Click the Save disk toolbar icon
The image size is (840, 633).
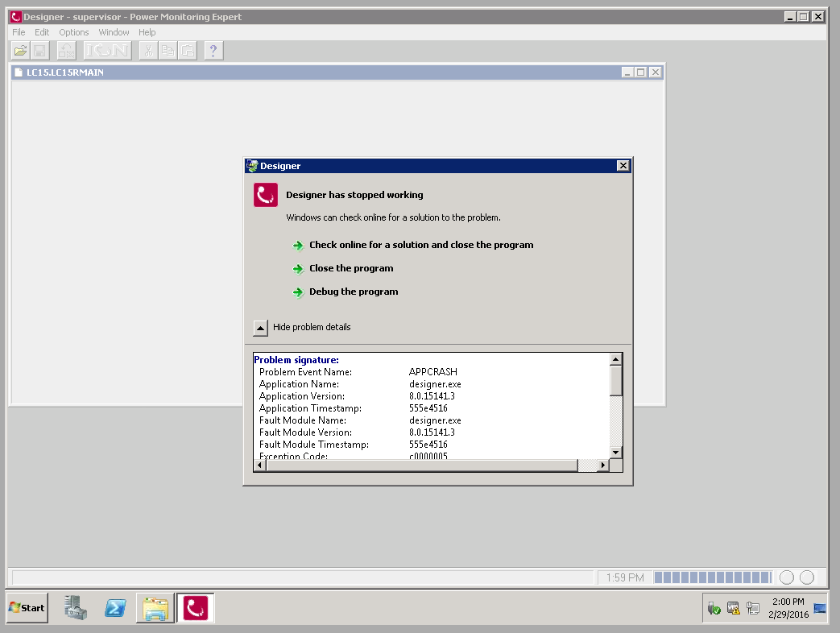[39, 51]
